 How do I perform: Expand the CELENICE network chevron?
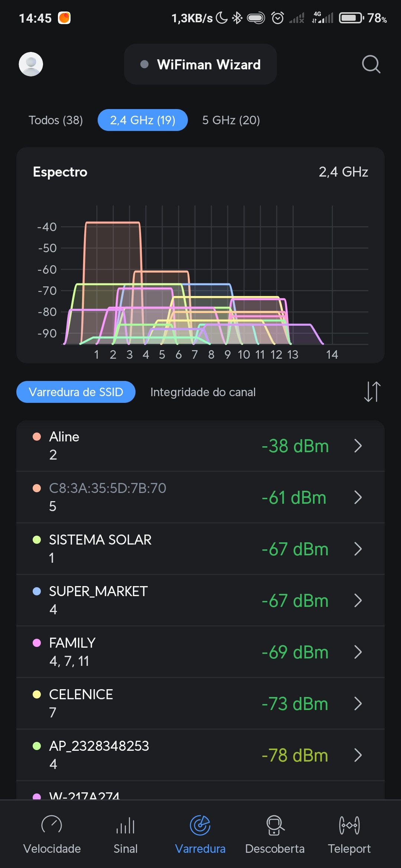point(358,704)
